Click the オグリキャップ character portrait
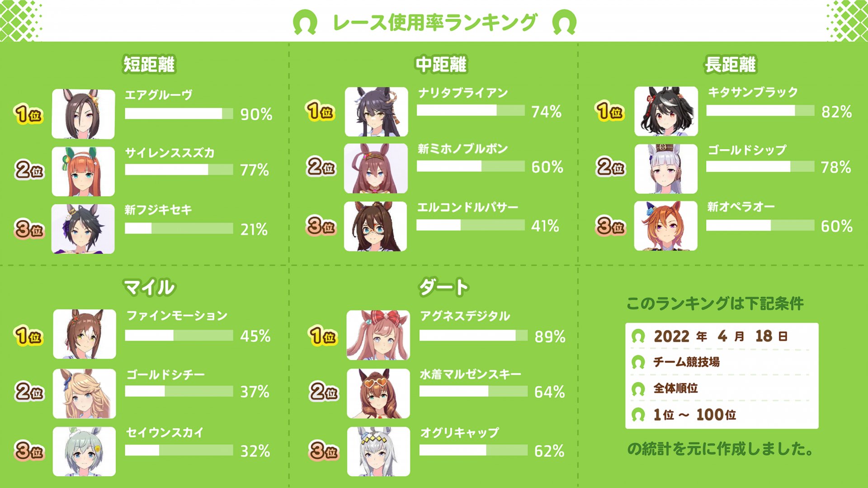 pos(378,451)
